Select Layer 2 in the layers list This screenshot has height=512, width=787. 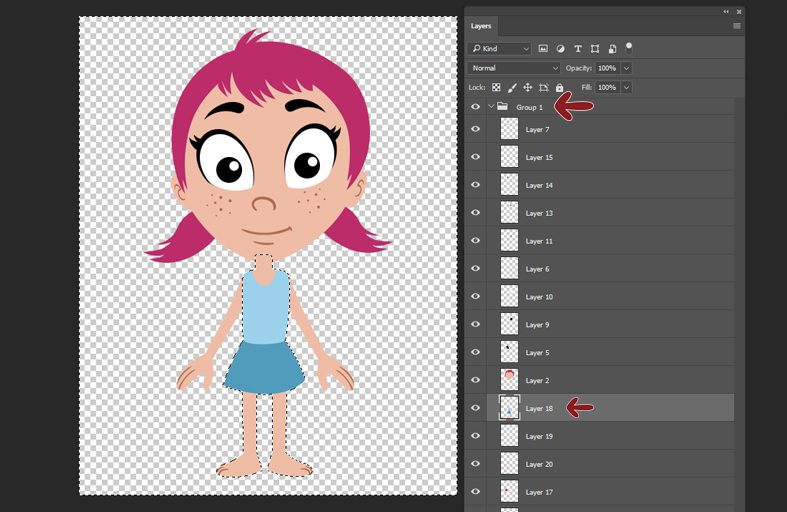[x=537, y=380]
